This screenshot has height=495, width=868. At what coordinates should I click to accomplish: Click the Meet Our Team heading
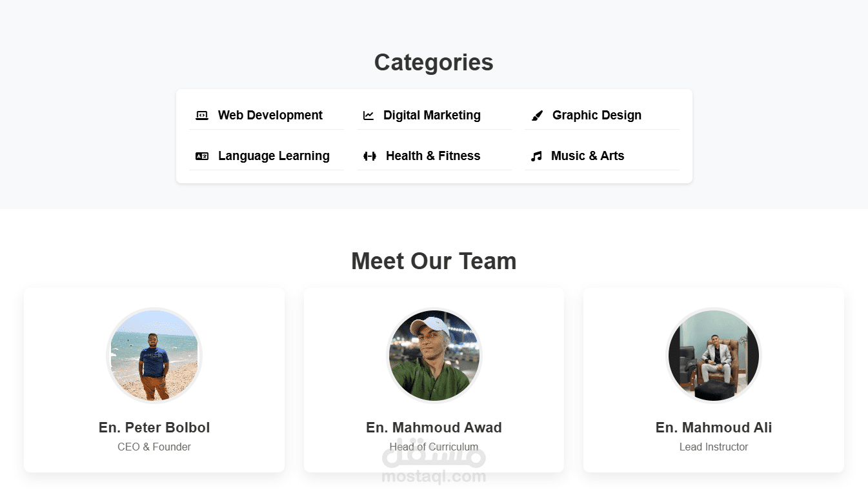[x=434, y=261]
